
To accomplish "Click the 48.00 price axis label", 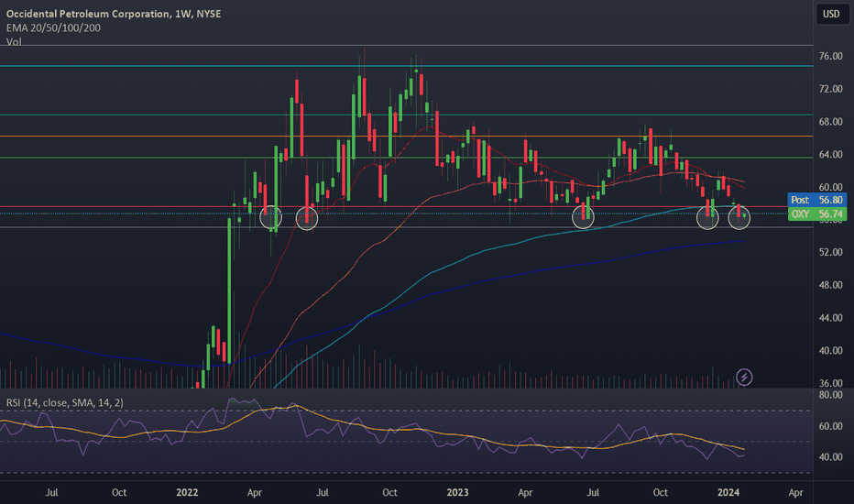I will point(830,285).
